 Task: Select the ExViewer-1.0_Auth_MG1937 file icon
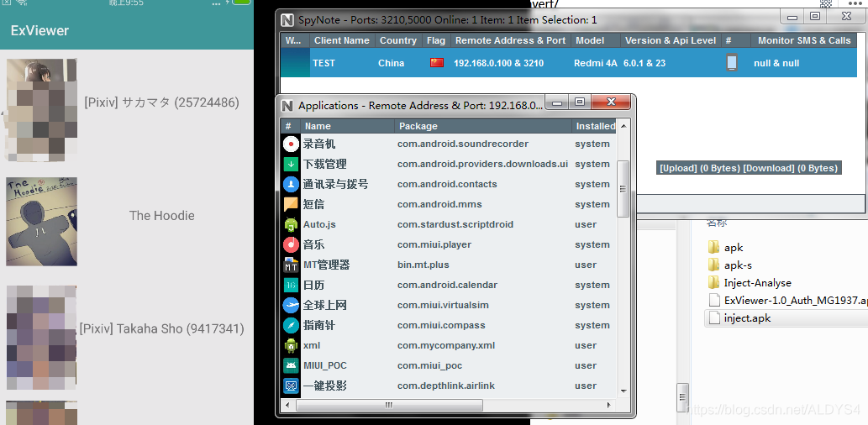[714, 301]
